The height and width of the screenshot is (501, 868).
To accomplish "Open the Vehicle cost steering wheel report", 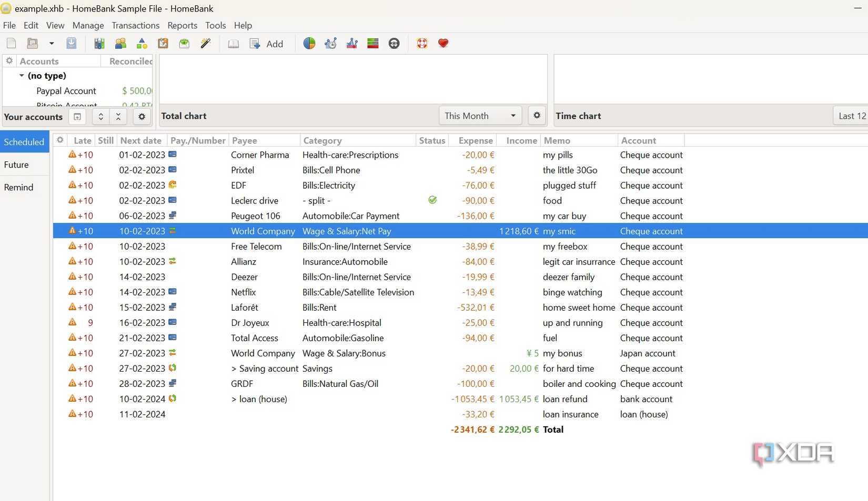I will (394, 44).
